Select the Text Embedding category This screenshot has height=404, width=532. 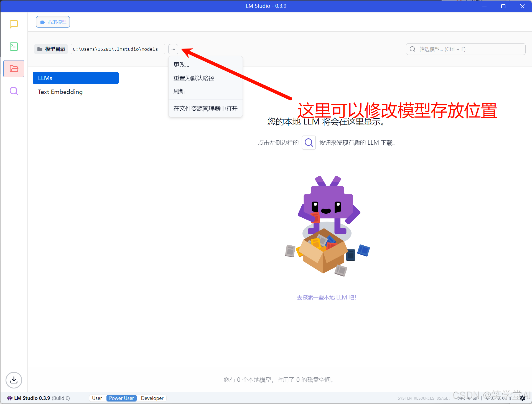76,92
